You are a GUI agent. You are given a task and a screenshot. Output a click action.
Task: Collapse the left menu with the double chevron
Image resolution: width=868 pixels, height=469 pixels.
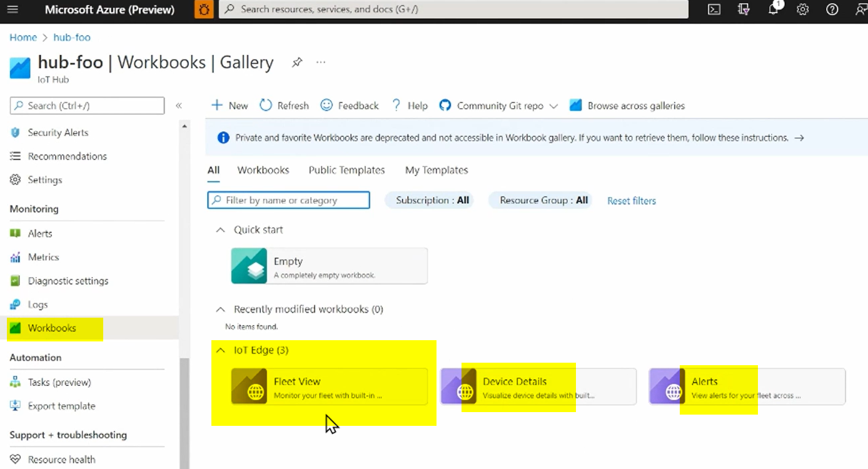click(x=178, y=106)
